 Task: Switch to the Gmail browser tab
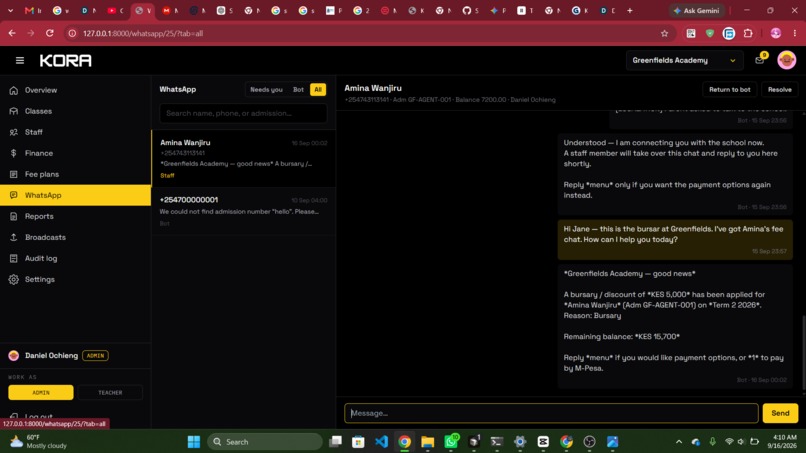pyautogui.click(x=33, y=11)
